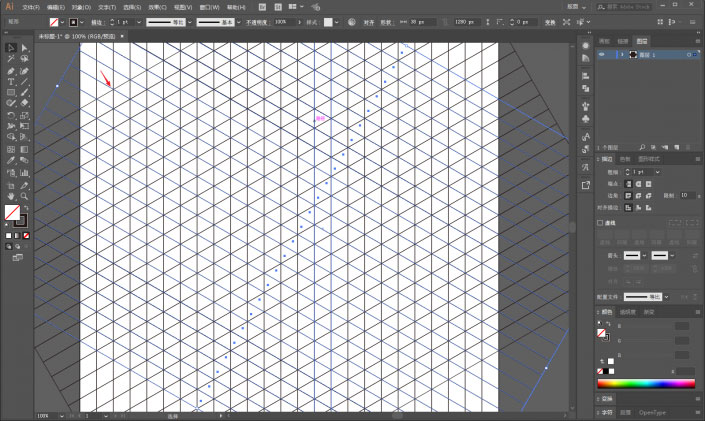Enable the Dashed Line checkbox

[600, 223]
